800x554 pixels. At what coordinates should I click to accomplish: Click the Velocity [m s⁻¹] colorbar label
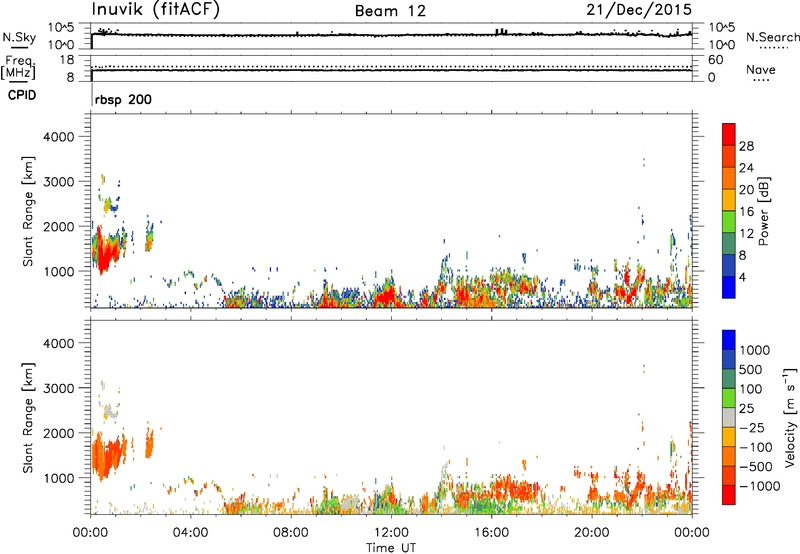(x=790, y=417)
